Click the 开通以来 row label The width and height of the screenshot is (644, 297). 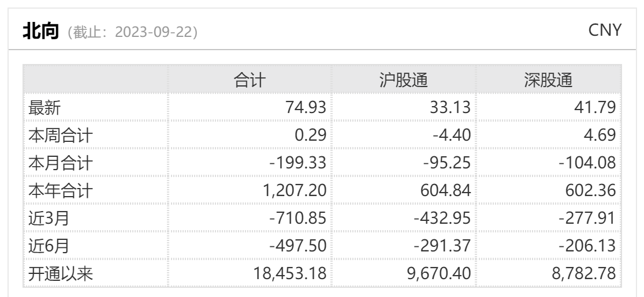coord(61,275)
